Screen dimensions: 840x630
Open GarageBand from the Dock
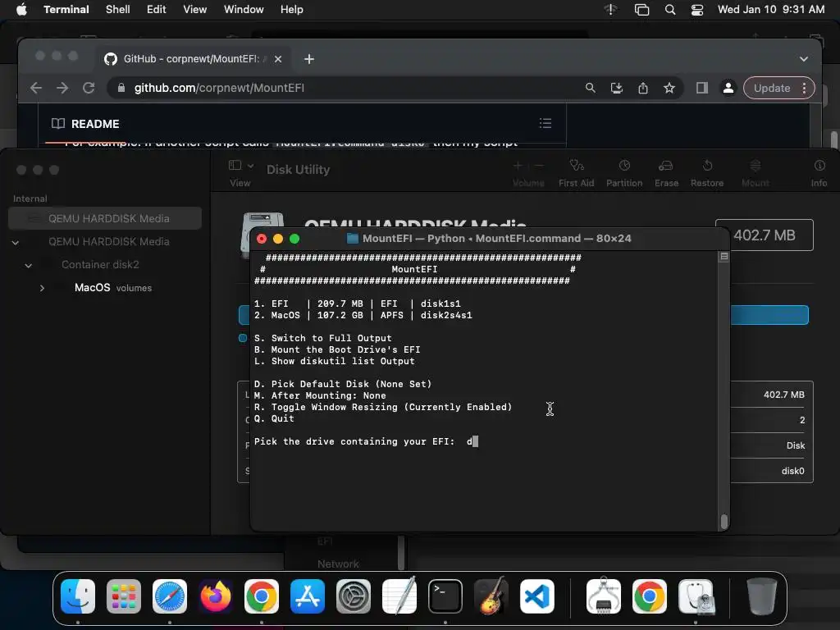point(491,596)
